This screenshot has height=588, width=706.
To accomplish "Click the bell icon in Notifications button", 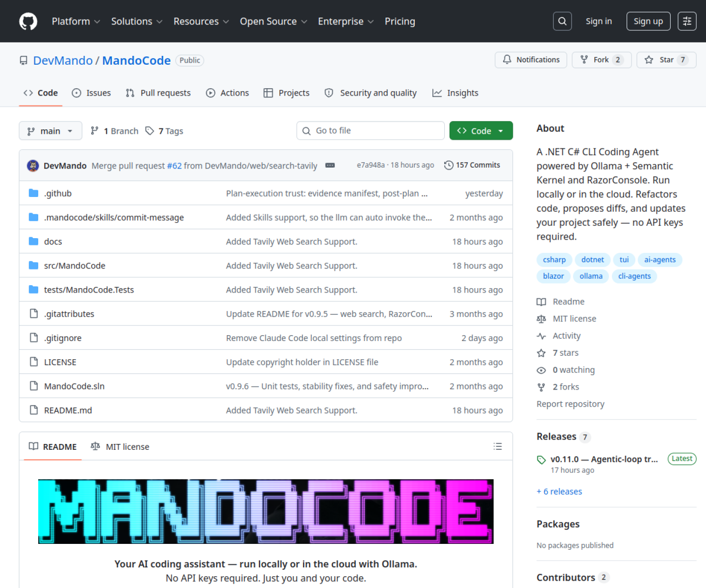I will [x=507, y=59].
